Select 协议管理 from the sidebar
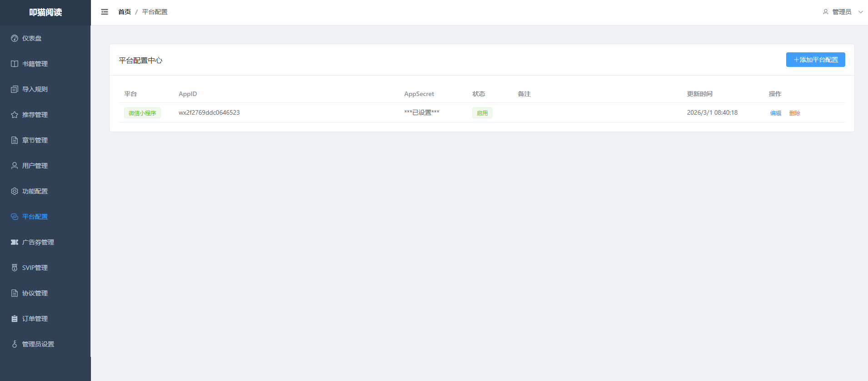This screenshot has height=381, width=868. [35, 293]
